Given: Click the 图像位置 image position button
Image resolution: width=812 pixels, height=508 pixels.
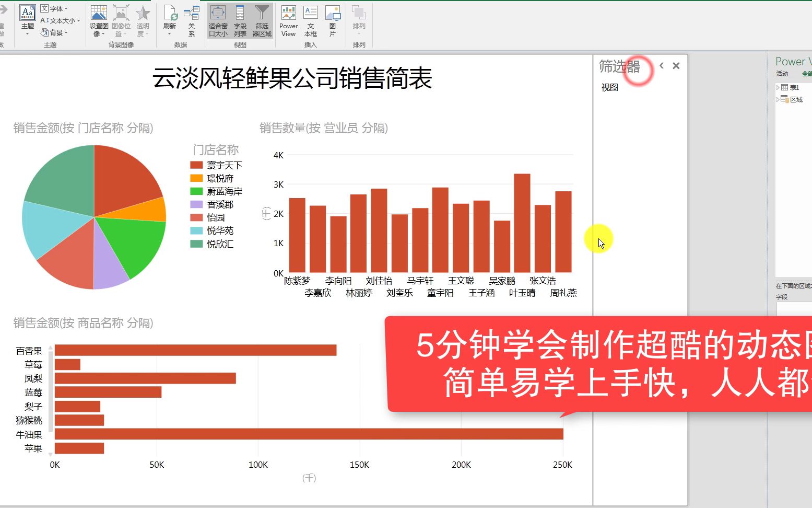Looking at the screenshot, I should point(121,21).
